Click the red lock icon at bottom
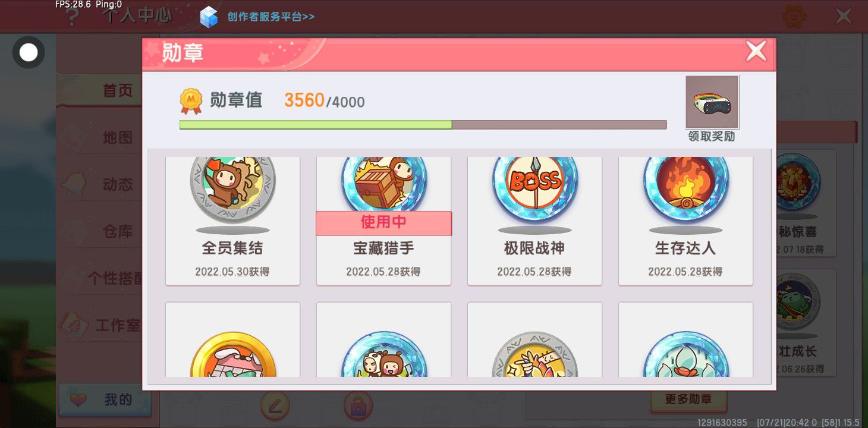The width and height of the screenshot is (868, 428). click(x=358, y=407)
